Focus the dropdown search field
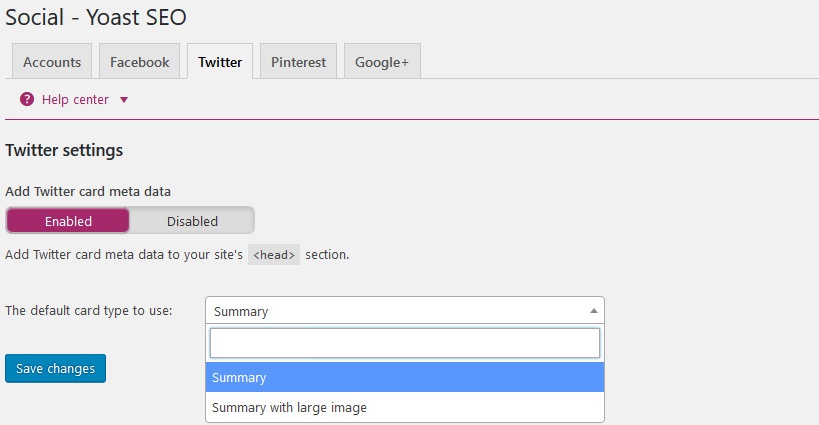Screen dimensions: 819x425 (405, 343)
